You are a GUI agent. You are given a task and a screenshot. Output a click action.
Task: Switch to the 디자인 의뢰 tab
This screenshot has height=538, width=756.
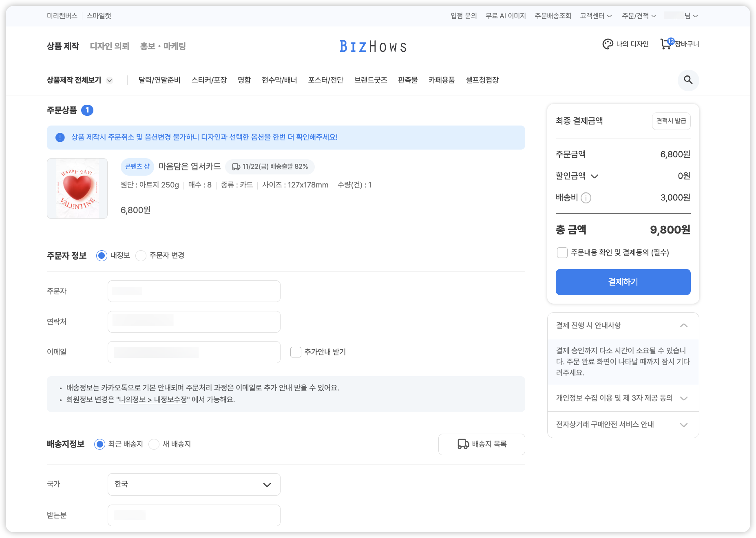click(x=109, y=46)
